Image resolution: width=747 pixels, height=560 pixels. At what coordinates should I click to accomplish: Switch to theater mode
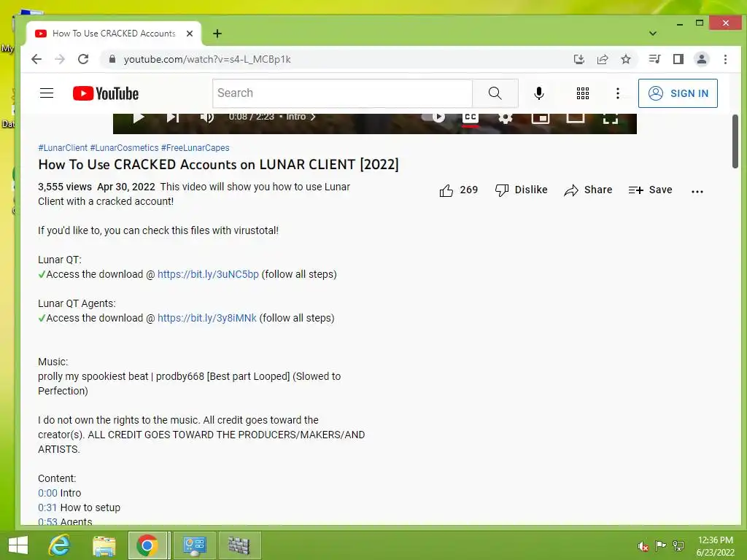(575, 117)
